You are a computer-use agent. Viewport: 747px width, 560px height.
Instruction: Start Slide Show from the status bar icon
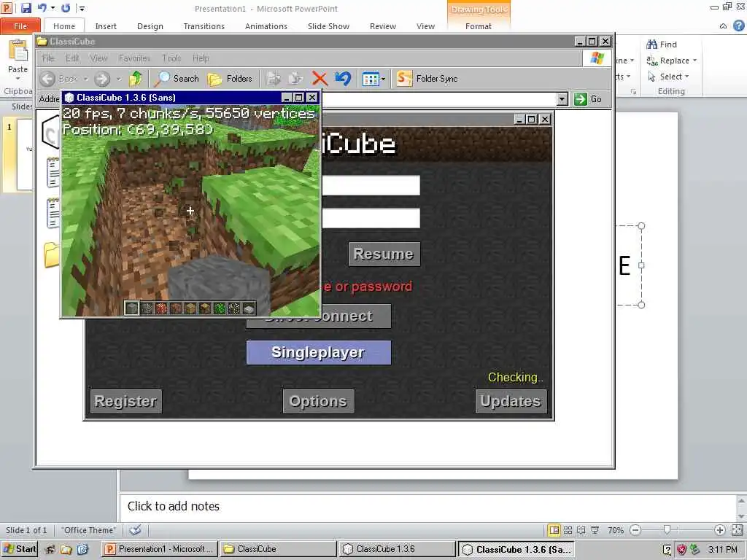(x=595, y=530)
